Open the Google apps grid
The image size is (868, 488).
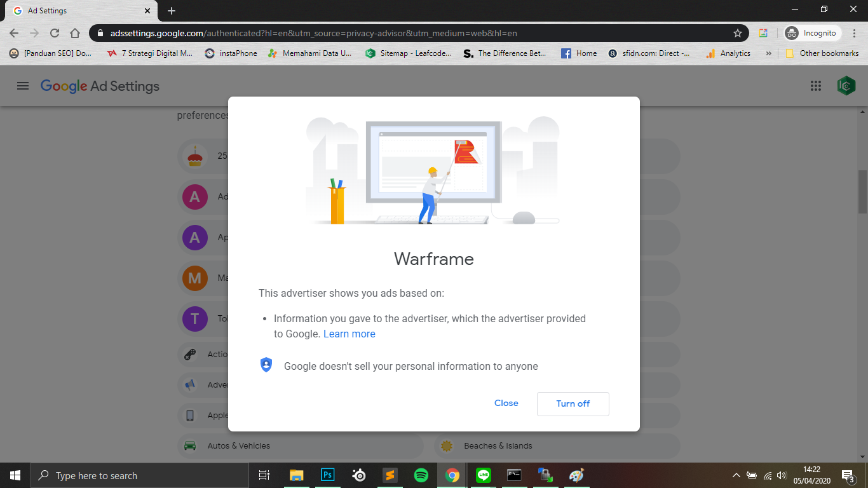click(816, 86)
